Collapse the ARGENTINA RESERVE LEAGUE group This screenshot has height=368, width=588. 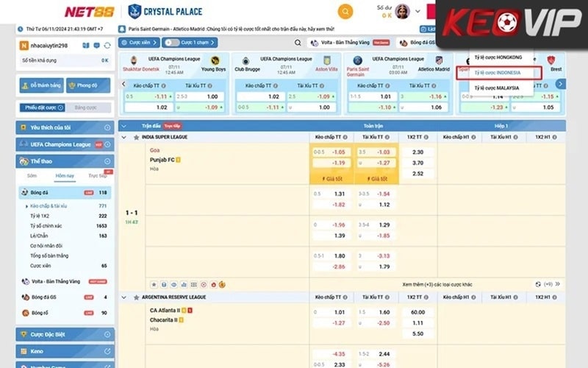123,297
